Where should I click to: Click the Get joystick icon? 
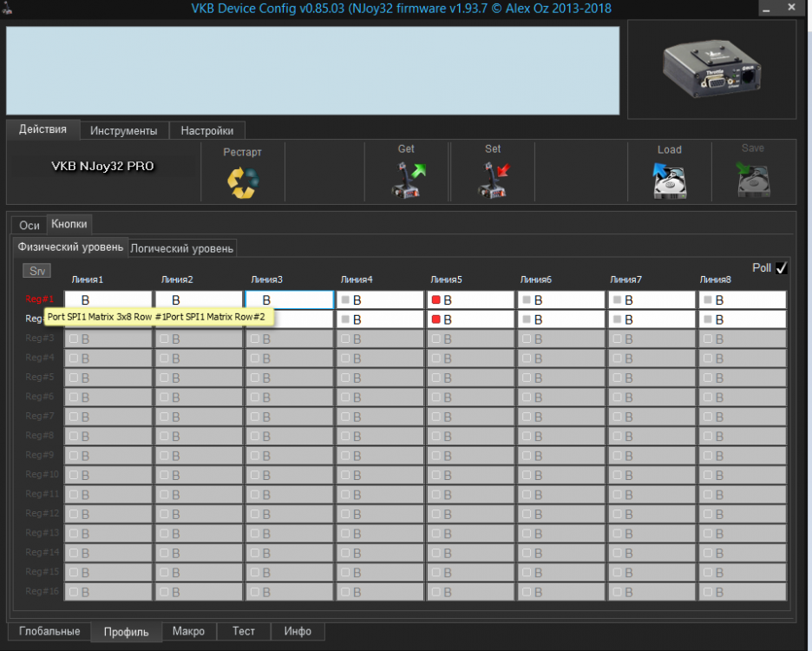point(406,180)
